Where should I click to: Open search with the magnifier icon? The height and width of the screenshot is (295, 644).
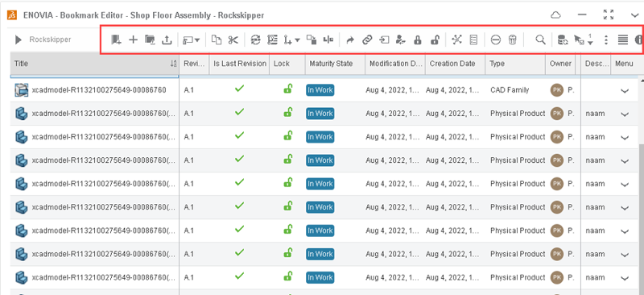pyautogui.click(x=541, y=40)
